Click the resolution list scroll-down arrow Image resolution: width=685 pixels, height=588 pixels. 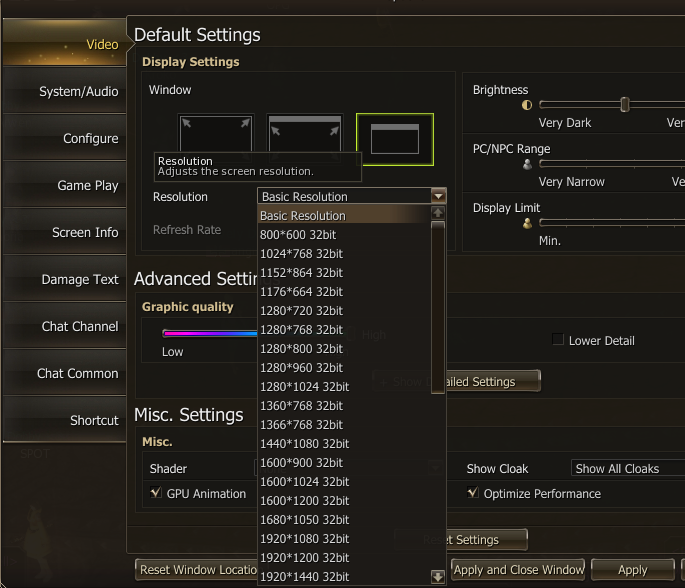click(x=438, y=577)
